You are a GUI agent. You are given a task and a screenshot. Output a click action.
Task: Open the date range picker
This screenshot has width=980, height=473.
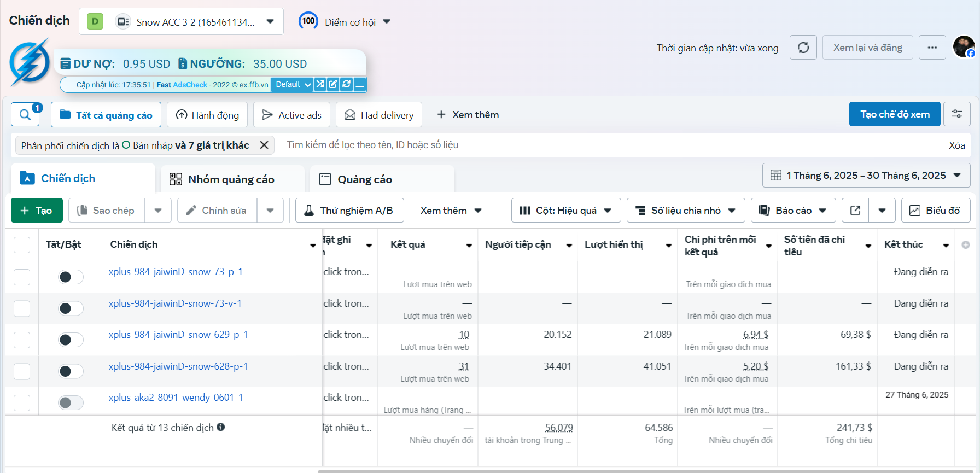(x=866, y=176)
